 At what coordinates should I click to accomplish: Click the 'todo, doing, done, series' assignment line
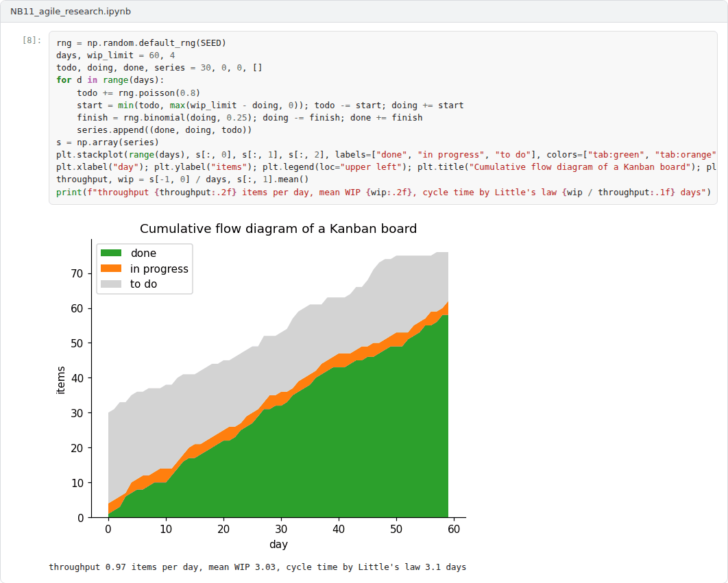(x=159, y=68)
